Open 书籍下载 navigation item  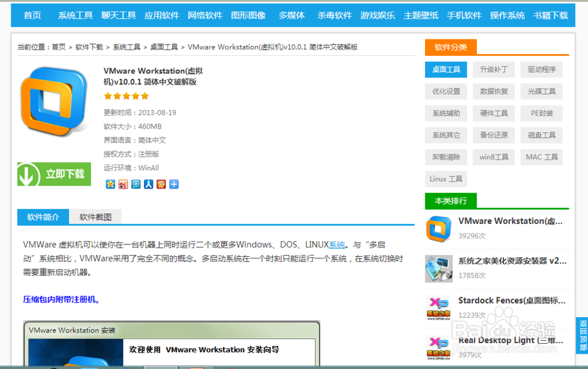(x=551, y=15)
